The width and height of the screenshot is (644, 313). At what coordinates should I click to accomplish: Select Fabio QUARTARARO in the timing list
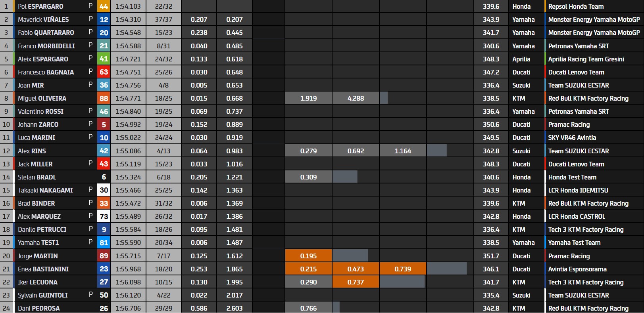pyautogui.click(x=46, y=32)
